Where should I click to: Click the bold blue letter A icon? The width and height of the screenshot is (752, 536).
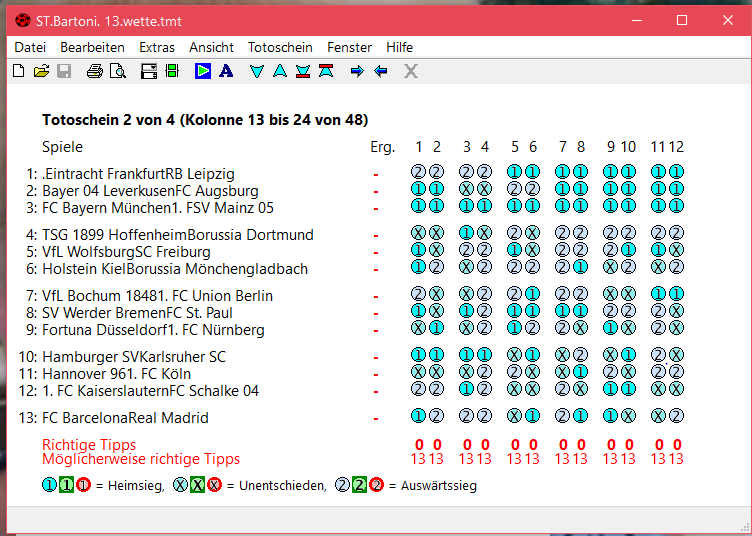coord(226,71)
